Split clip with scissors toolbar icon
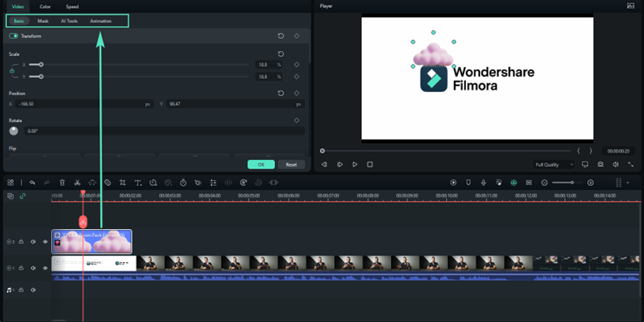644x322 pixels. [x=77, y=183]
